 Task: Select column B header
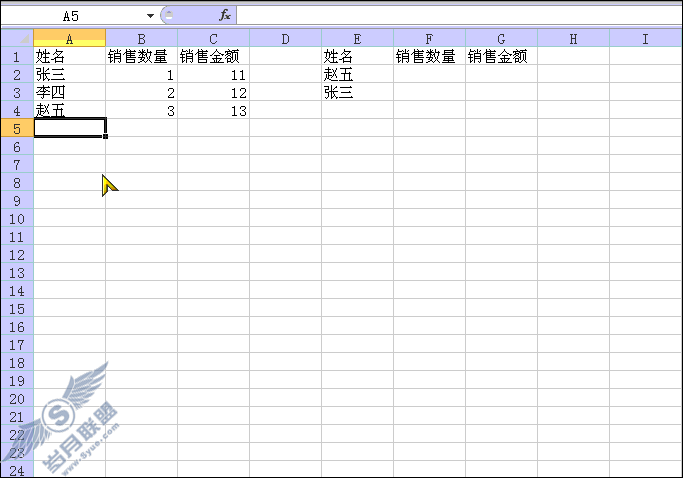(142, 38)
